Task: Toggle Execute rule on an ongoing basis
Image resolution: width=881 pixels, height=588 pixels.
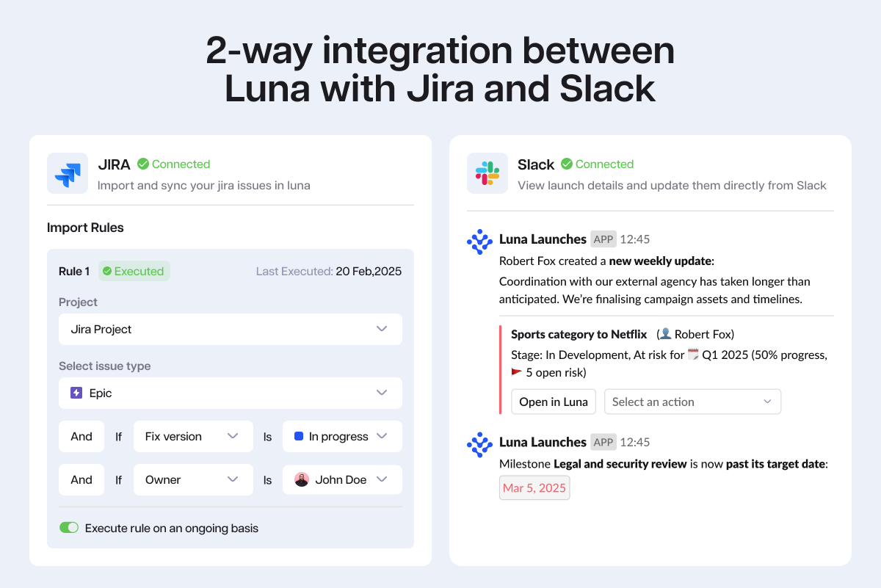Action: coord(69,528)
